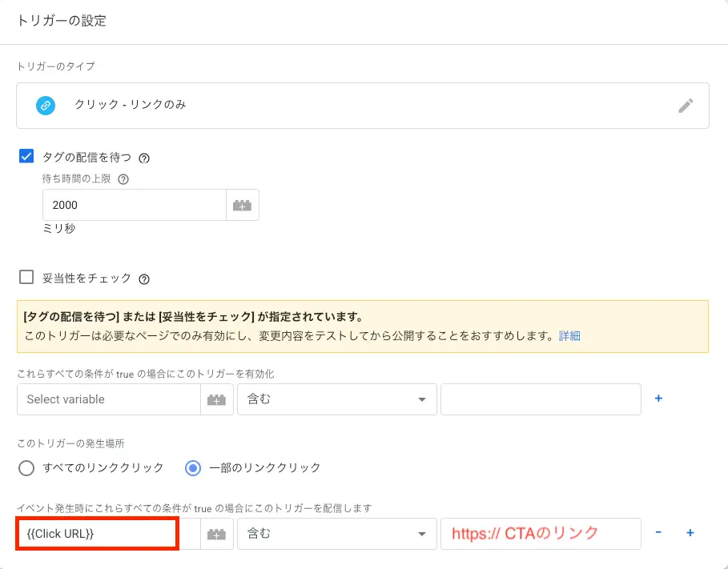Remove the Click URL condition with minus

[x=658, y=533]
